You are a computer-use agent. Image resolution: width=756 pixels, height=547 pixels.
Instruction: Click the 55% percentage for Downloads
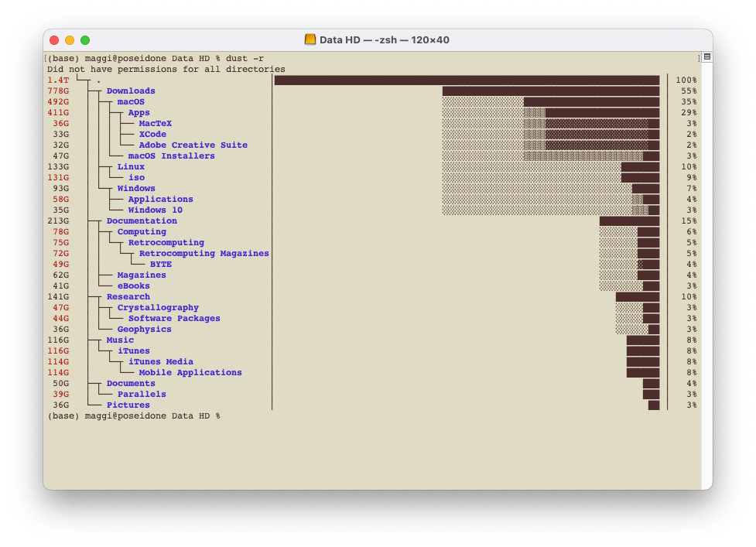click(686, 91)
